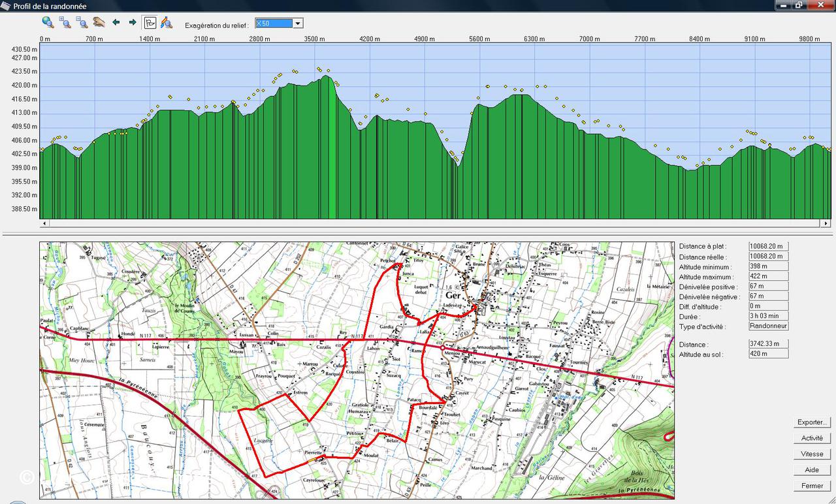Viewport: 836px width, 504px height.
Task: Activate the hand pan tool
Action: (99, 22)
